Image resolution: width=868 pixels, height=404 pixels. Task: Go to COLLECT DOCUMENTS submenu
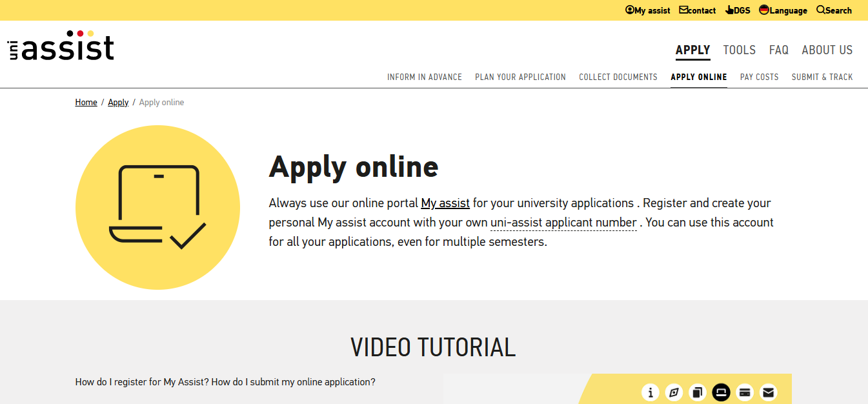[618, 77]
